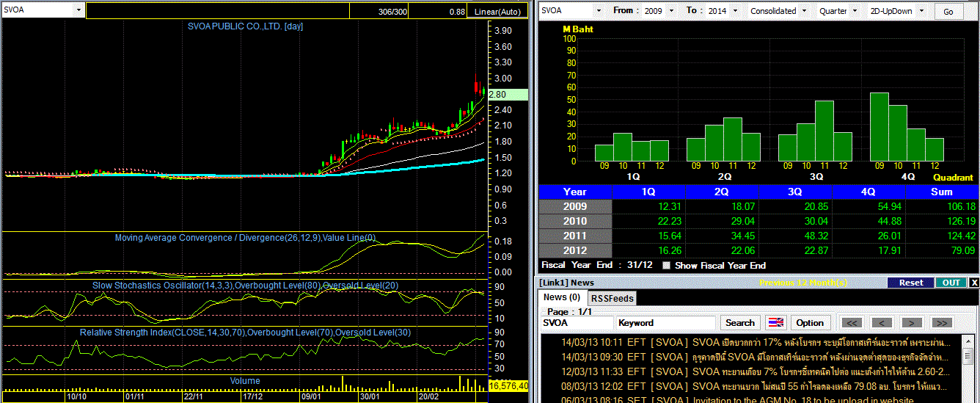The image size is (980, 403).
Task: Select the 2009 row header
Action: point(574,206)
